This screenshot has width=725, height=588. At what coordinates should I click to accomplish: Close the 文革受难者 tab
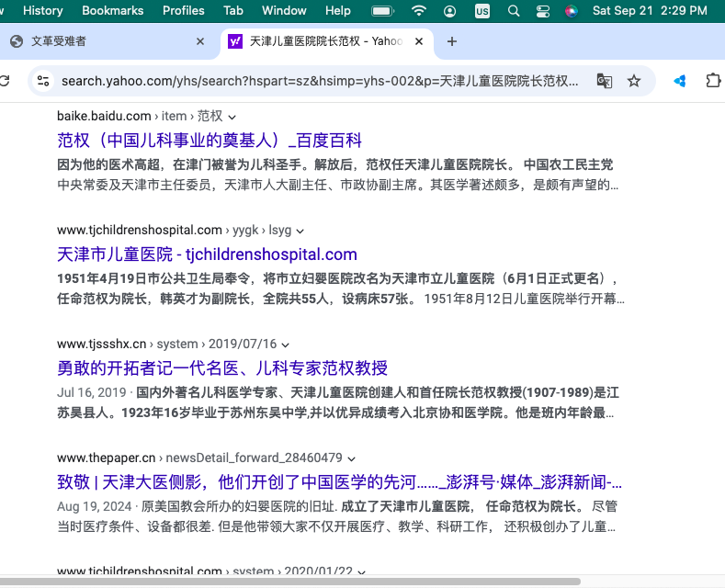[200, 41]
